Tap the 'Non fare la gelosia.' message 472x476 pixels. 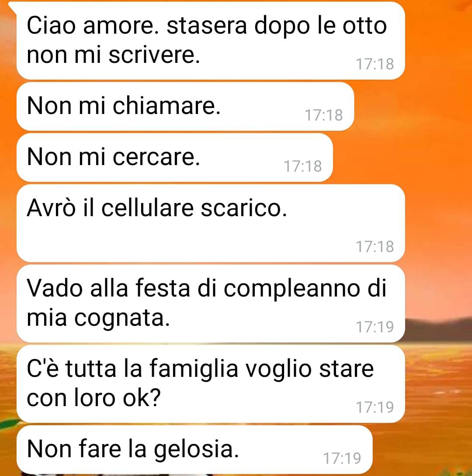[x=194, y=450]
